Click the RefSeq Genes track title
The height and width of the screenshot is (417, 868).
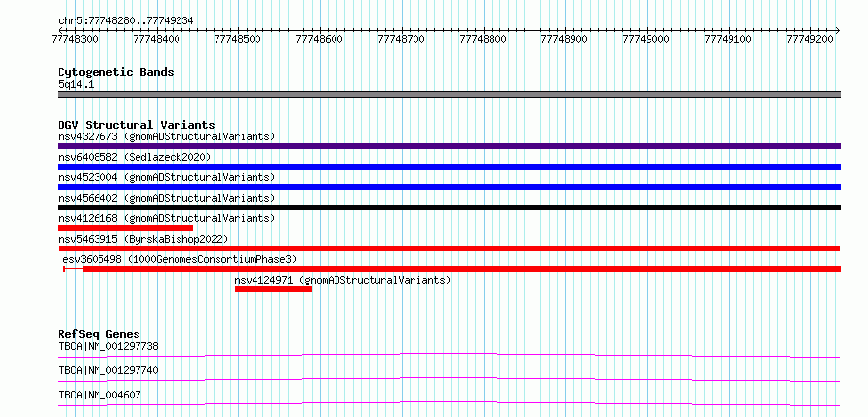point(99,334)
